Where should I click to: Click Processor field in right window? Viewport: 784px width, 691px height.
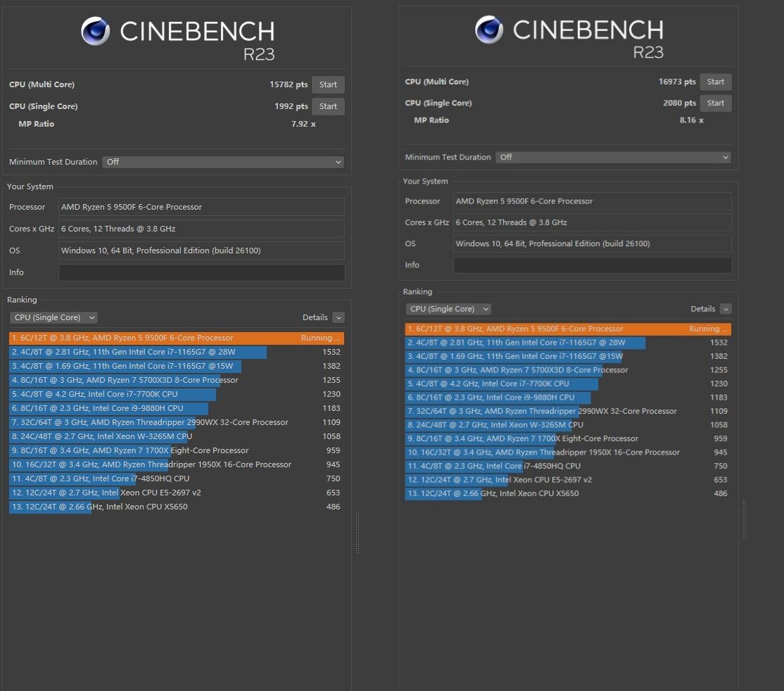point(593,201)
